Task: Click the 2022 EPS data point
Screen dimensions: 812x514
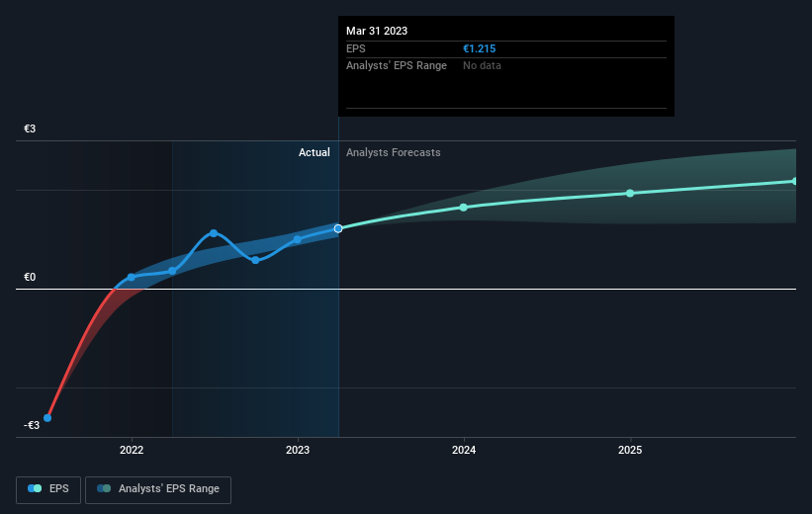Action: pyautogui.click(x=131, y=278)
